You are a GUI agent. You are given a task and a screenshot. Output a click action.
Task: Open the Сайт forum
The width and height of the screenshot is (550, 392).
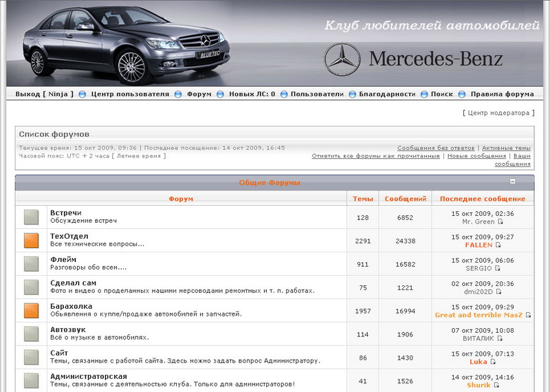click(59, 353)
